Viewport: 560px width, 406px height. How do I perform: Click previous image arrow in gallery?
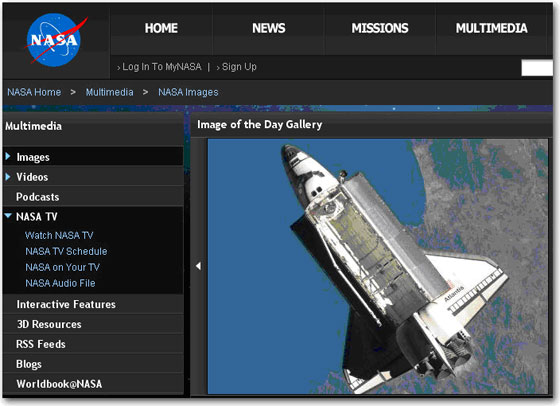coord(199,266)
